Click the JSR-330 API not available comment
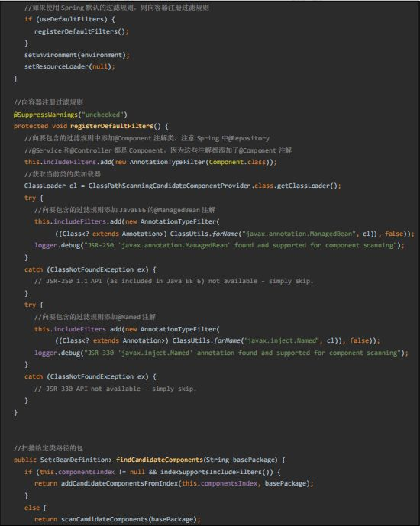The image size is (420, 526). (115, 389)
